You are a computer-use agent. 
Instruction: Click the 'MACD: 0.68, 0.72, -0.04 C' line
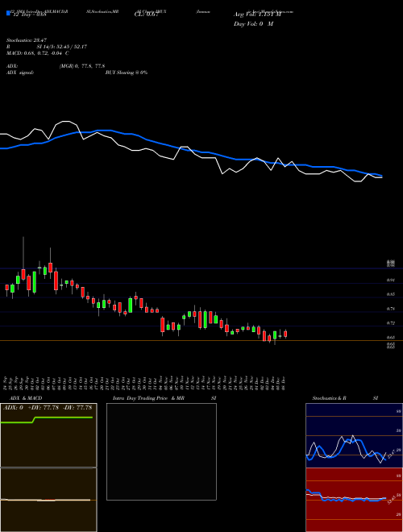tap(37, 53)
